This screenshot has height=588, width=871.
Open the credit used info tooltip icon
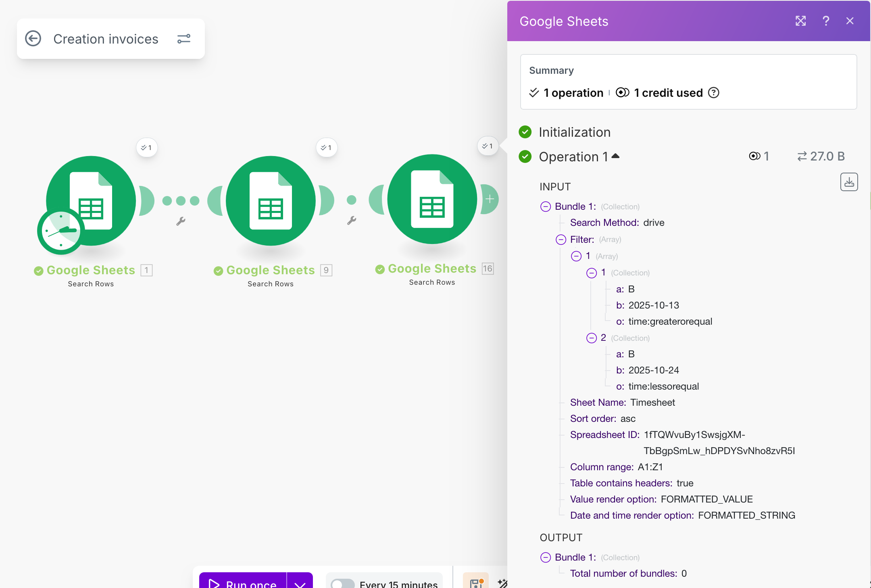tap(714, 93)
